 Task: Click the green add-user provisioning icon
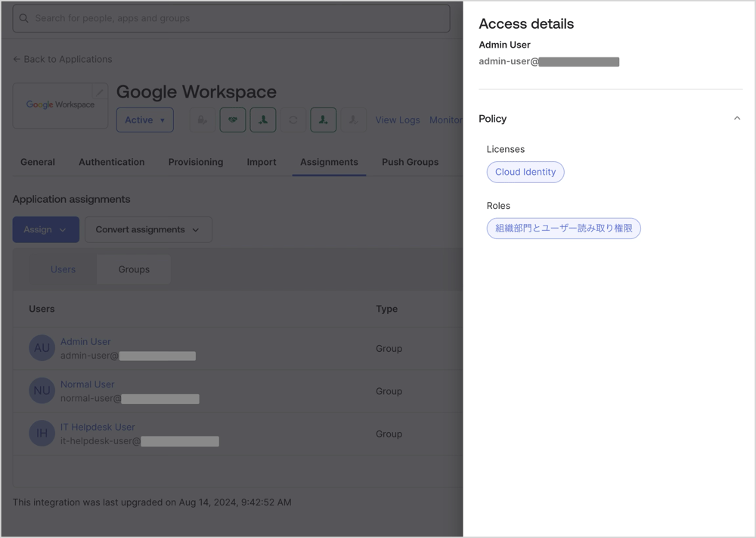coord(324,120)
